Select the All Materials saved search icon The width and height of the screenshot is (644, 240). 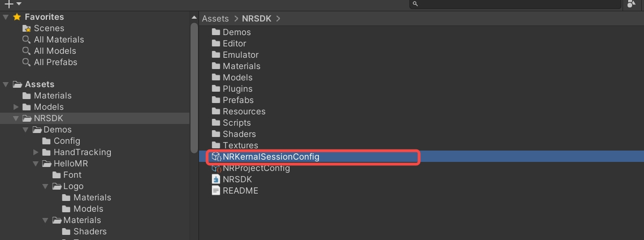click(26, 40)
